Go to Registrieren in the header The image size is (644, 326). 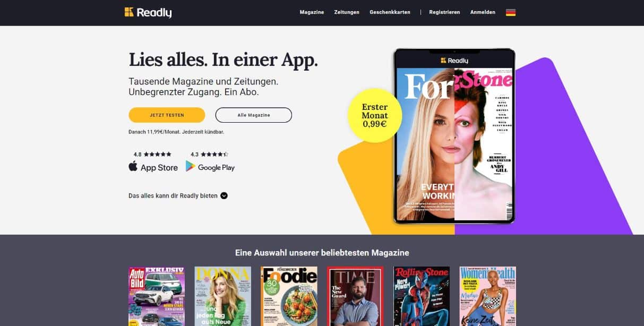pyautogui.click(x=444, y=12)
